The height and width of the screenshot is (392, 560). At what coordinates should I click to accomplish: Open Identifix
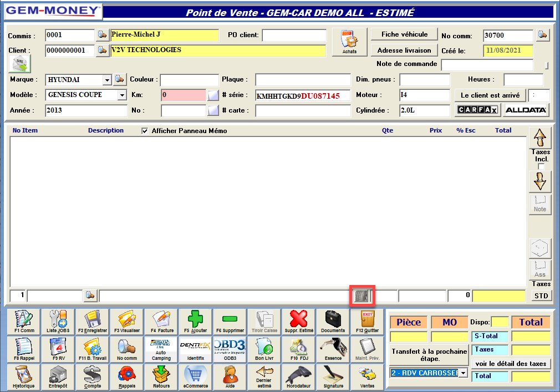pyautogui.click(x=195, y=349)
